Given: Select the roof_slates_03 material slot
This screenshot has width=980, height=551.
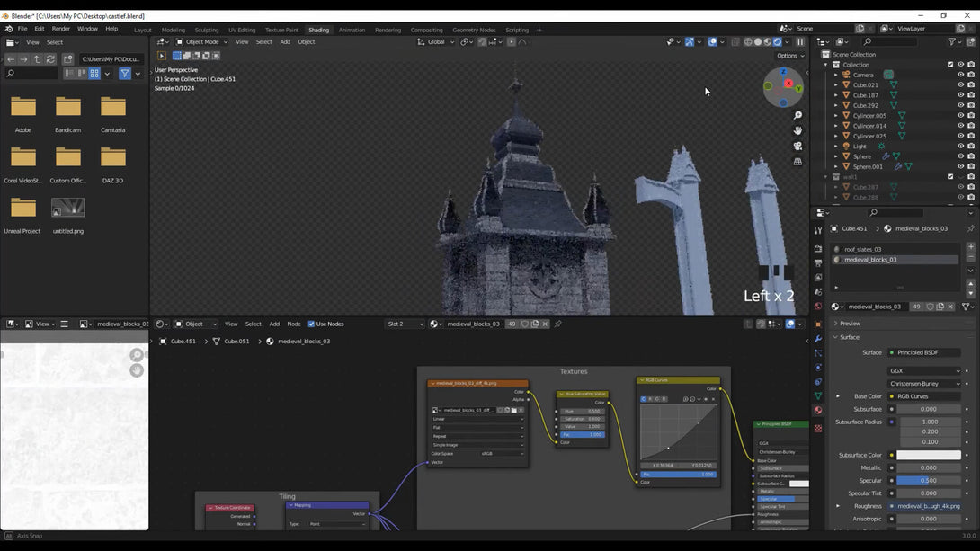Looking at the screenshot, I should (x=862, y=249).
